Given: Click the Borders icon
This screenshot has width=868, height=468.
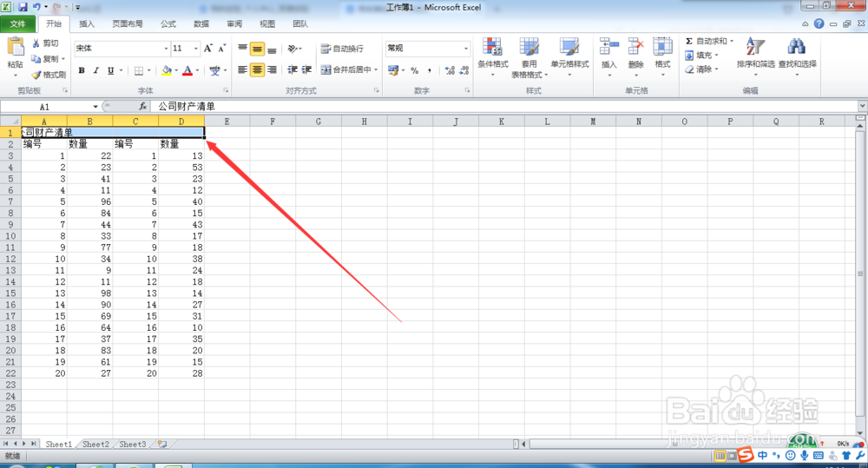Looking at the screenshot, I should (x=139, y=70).
